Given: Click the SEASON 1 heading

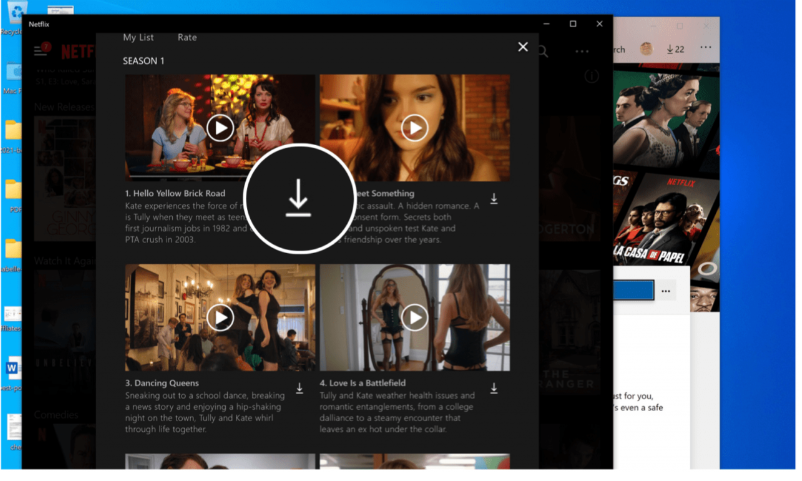Looking at the screenshot, I should [x=143, y=61].
